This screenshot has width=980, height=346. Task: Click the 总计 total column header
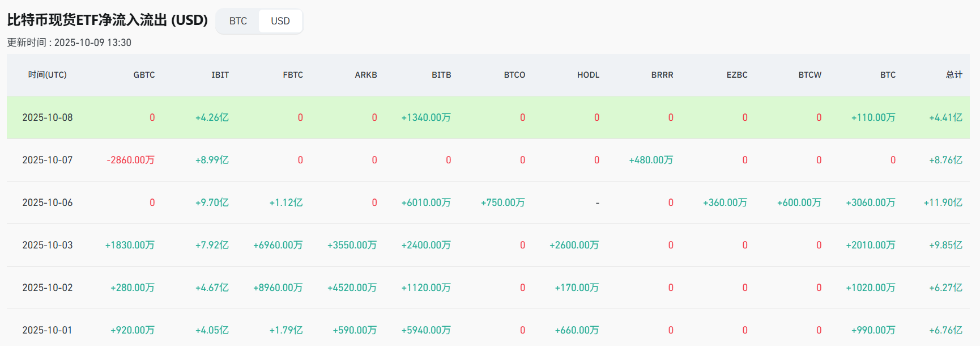[x=954, y=75]
